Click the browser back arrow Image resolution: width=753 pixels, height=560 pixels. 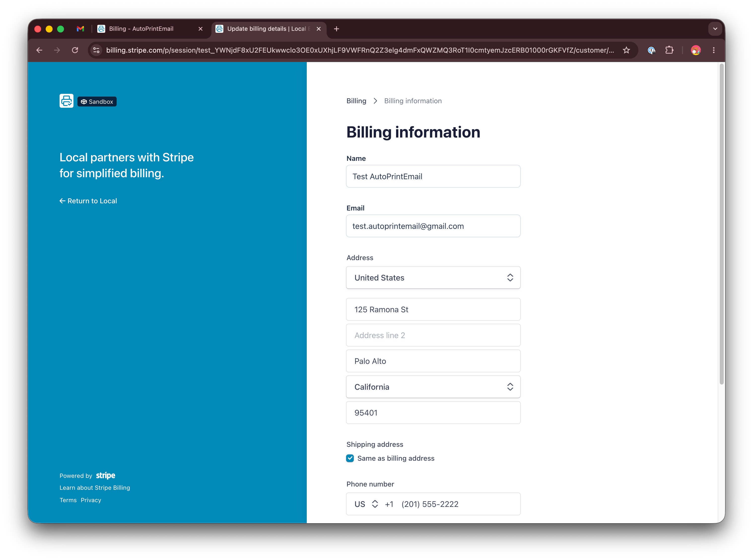[x=39, y=50]
